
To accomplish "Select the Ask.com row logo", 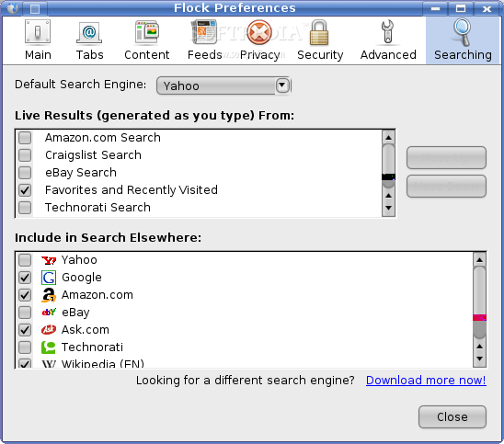I will coord(49,330).
